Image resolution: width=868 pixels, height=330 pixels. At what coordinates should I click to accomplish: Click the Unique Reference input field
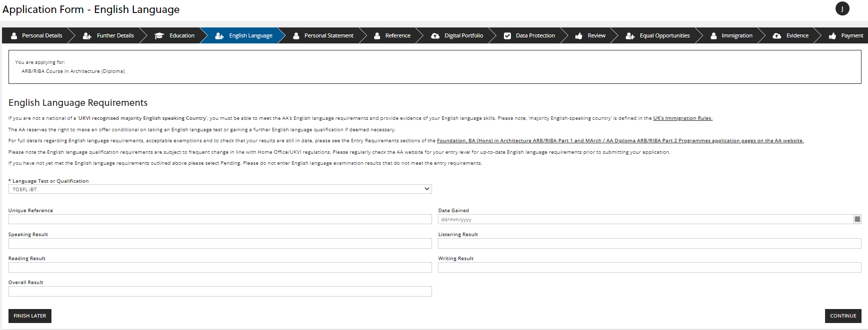click(220, 219)
